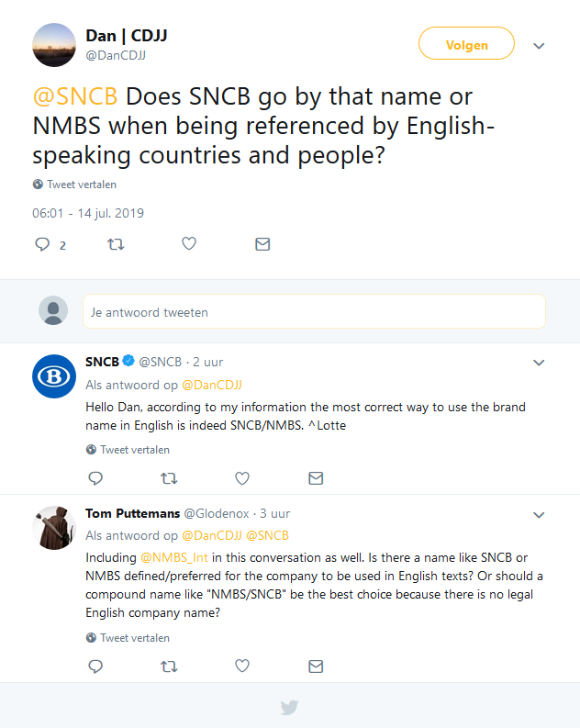This screenshot has width=580, height=728.
Task: Open dropdown arrow on SNCB reply
Action: (x=540, y=363)
